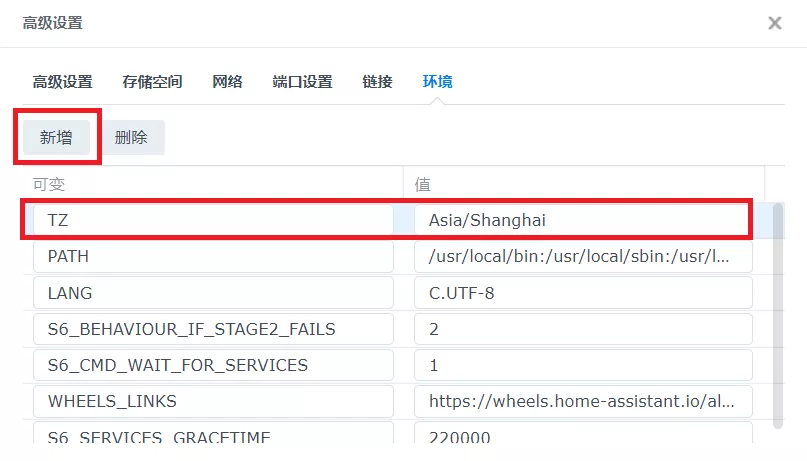Edit the value 2 field for S6_BEHAVIOUR_IF_STAGE2_FAILS

coord(583,329)
